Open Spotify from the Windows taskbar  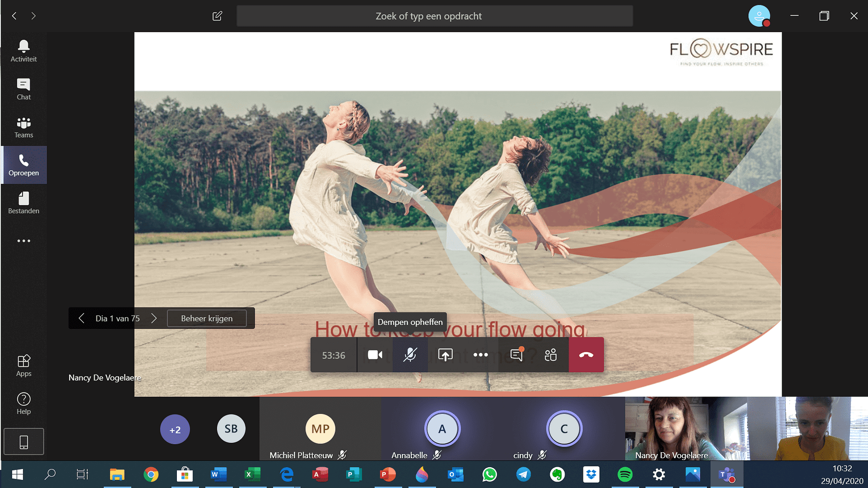pyautogui.click(x=625, y=474)
